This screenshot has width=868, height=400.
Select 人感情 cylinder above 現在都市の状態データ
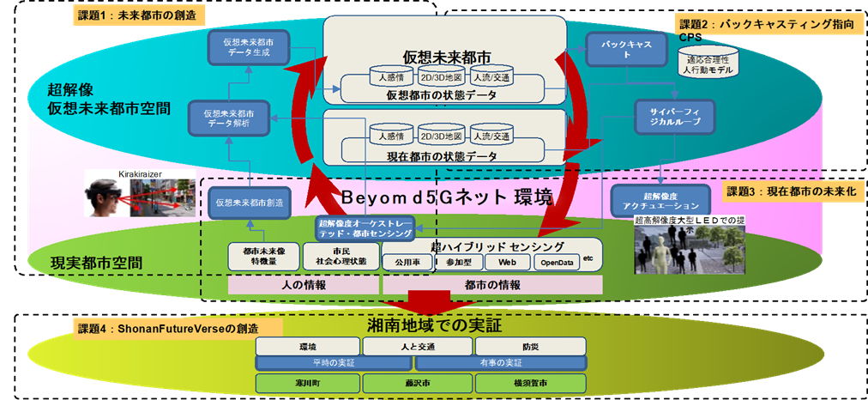(391, 135)
